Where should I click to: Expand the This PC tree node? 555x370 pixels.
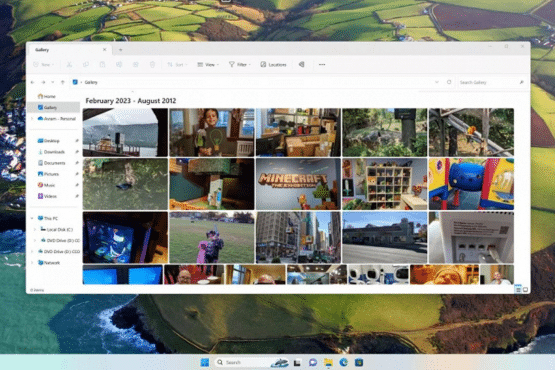[x=32, y=218]
